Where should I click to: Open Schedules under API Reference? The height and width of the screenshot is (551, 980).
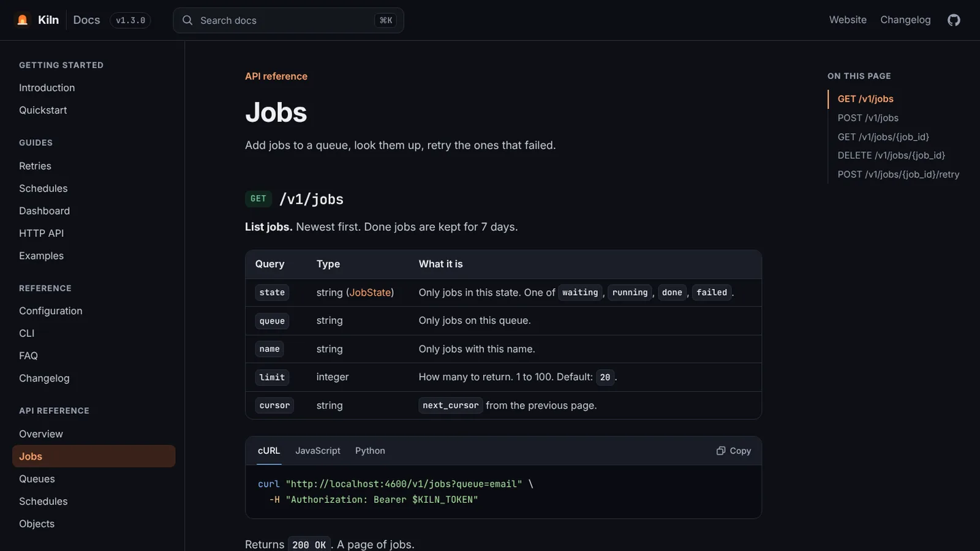pyautogui.click(x=43, y=501)
